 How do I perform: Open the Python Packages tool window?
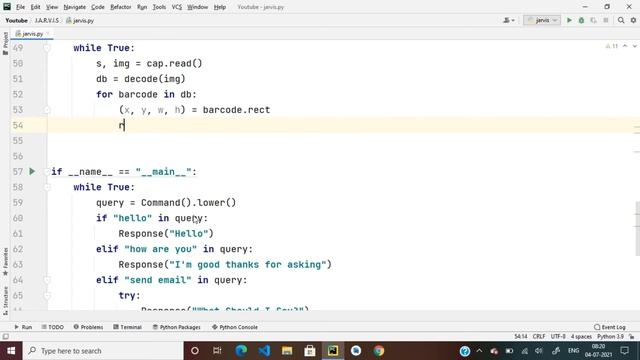(176, 327)
